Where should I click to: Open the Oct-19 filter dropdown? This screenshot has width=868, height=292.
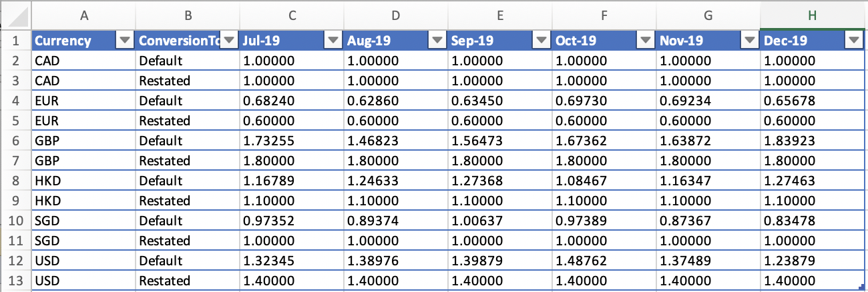(x=646, y=41)
